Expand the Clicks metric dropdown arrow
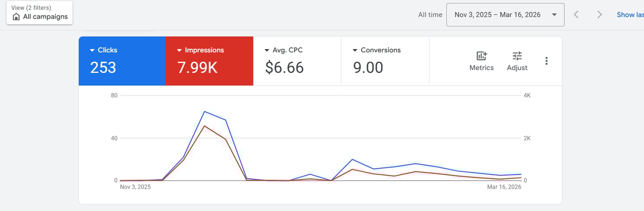This screenshot has height=211, width=644. point(92,51)
